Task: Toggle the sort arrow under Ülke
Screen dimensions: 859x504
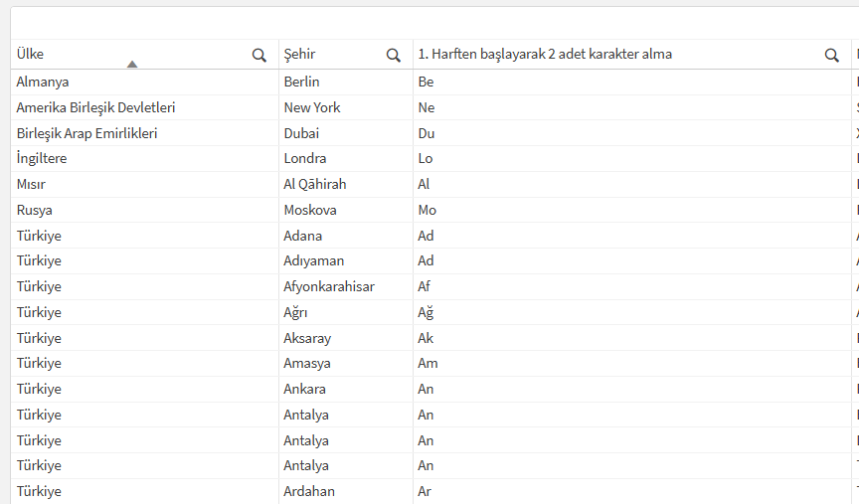Action: (132, 64)
